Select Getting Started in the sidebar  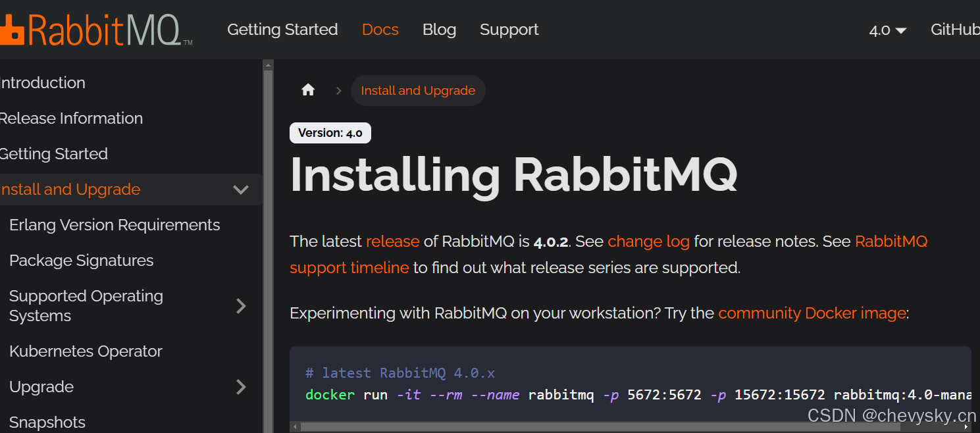(54, 154)
